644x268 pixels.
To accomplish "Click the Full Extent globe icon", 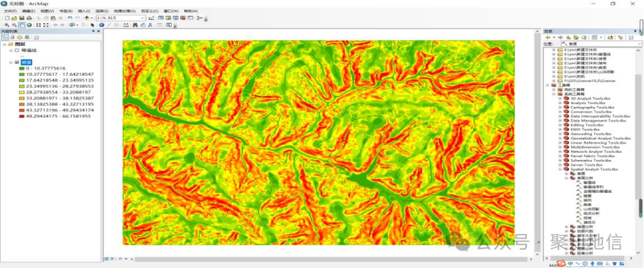I will [x=29, y=25].
